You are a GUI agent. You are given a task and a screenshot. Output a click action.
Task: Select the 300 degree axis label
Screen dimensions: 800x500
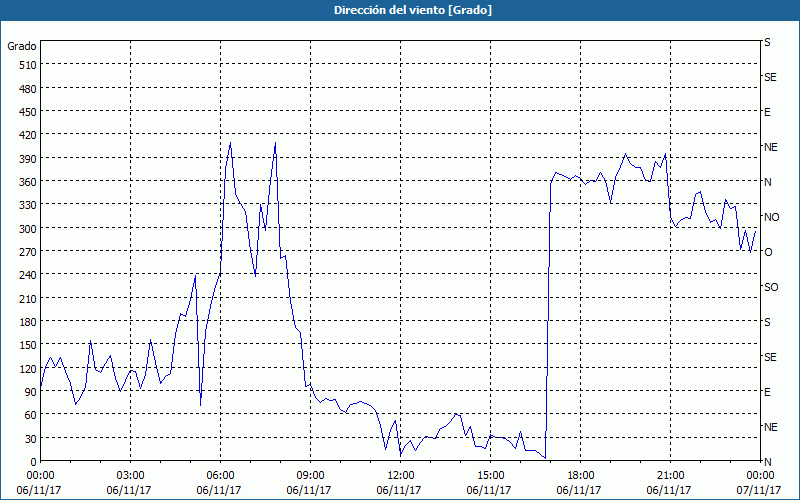[x=28, y=229]
